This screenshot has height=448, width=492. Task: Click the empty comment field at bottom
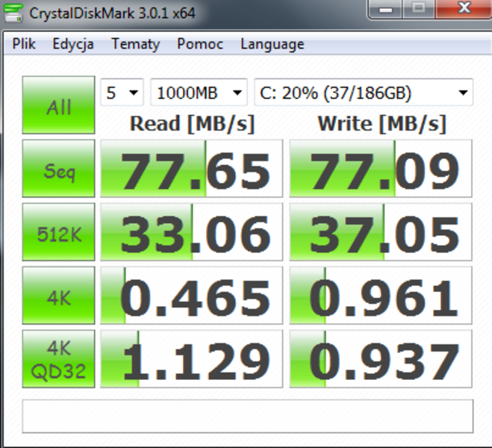click(248, 416)
